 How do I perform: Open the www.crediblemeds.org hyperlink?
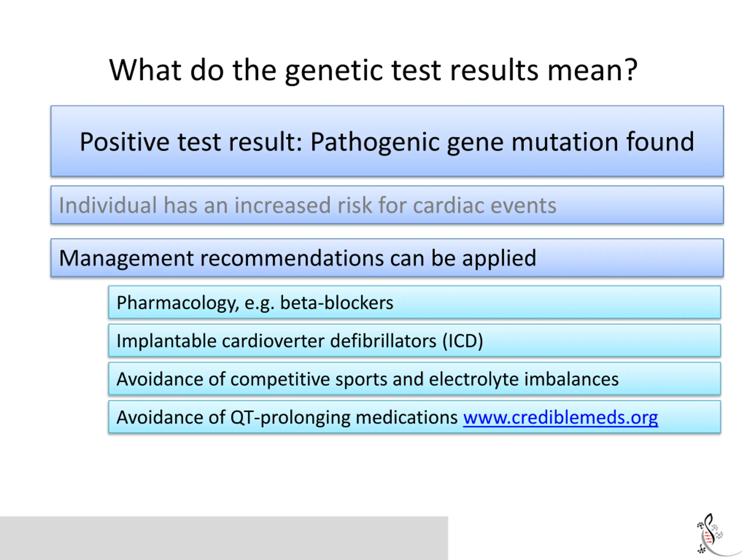click(x=560, y=418)
